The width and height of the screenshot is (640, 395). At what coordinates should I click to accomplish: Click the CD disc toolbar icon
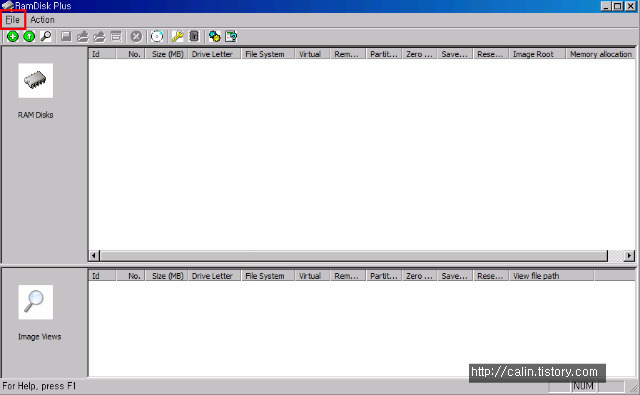157,37
